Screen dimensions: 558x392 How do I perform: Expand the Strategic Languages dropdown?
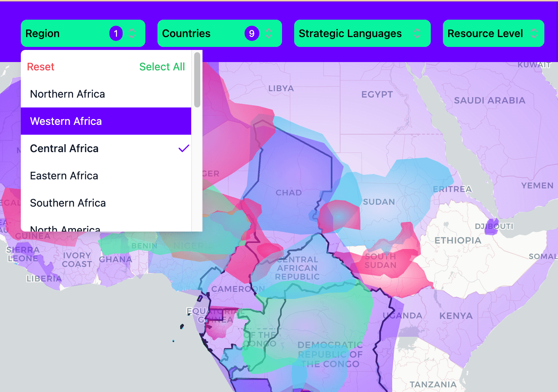[350, 34]
